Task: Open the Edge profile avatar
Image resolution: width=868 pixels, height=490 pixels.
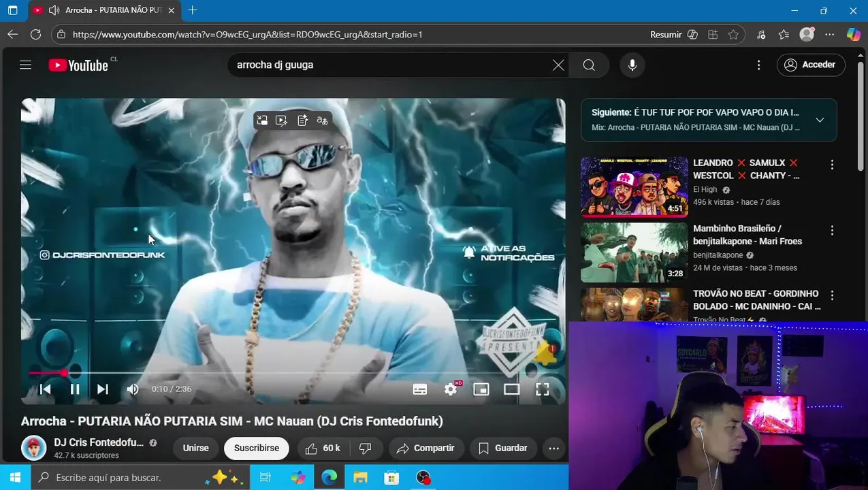Action: [x=807, y=34]
